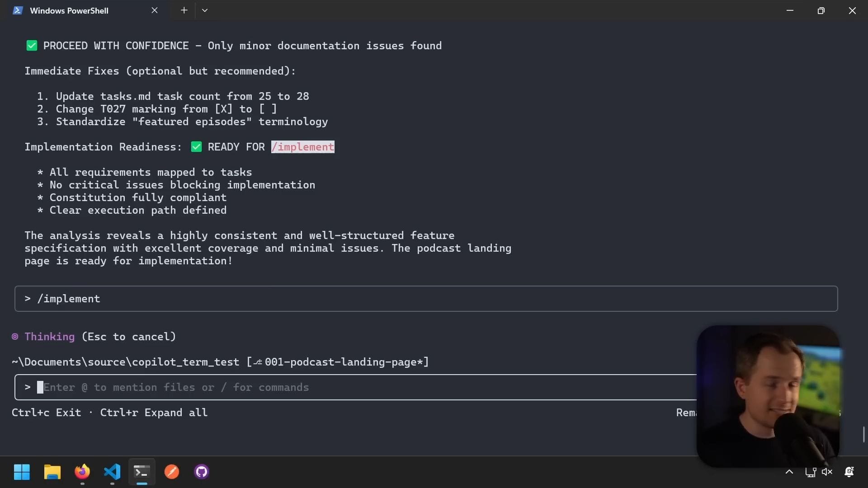This screenshot has height=488, width=868.
Task: Open the notifications bell in system tray
Action: (849, 472)
